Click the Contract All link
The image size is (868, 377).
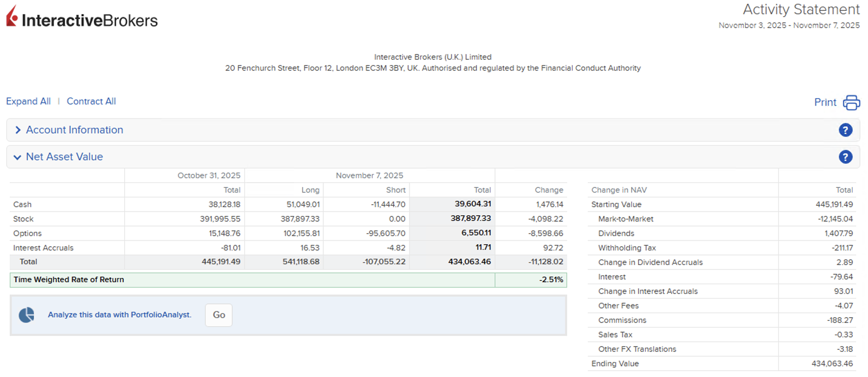pos(91,101)
